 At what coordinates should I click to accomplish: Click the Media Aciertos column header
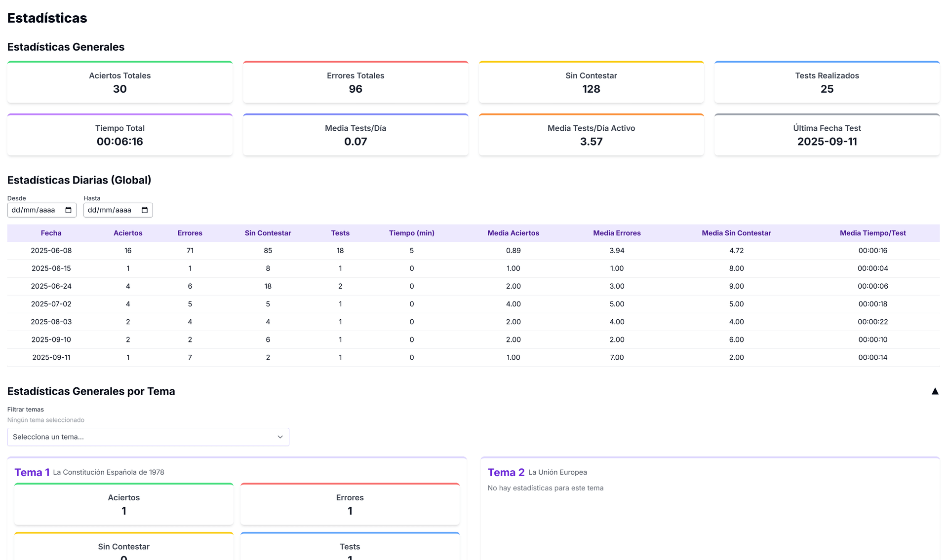(513, 233)
